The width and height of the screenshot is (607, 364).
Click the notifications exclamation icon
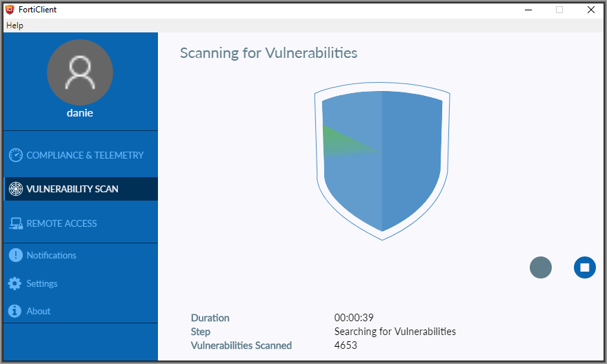tap(15, 255)
